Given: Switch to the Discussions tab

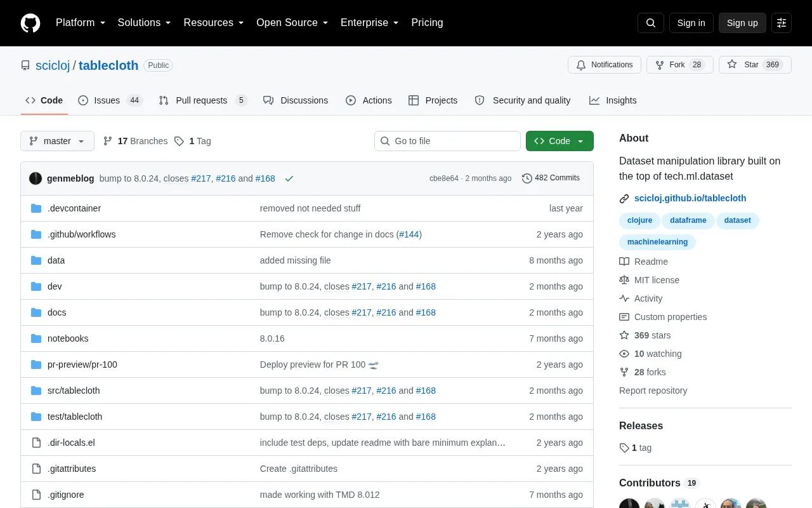Looking at the screenshot, I should point(296,100).
